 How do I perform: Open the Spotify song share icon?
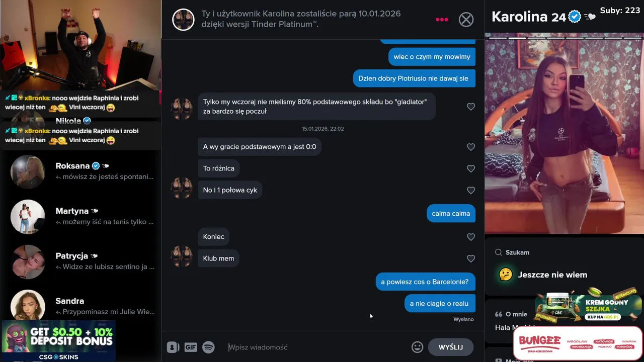208,347
